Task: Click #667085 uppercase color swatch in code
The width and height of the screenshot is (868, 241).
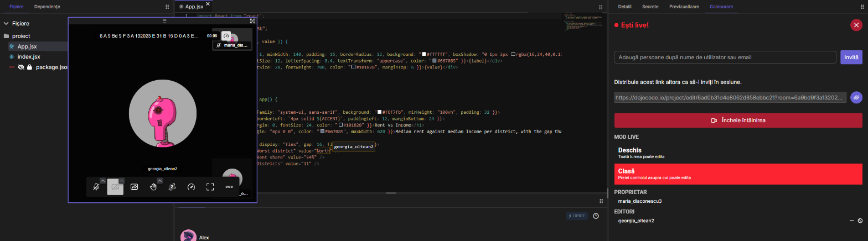Action: tap(435, 60)
